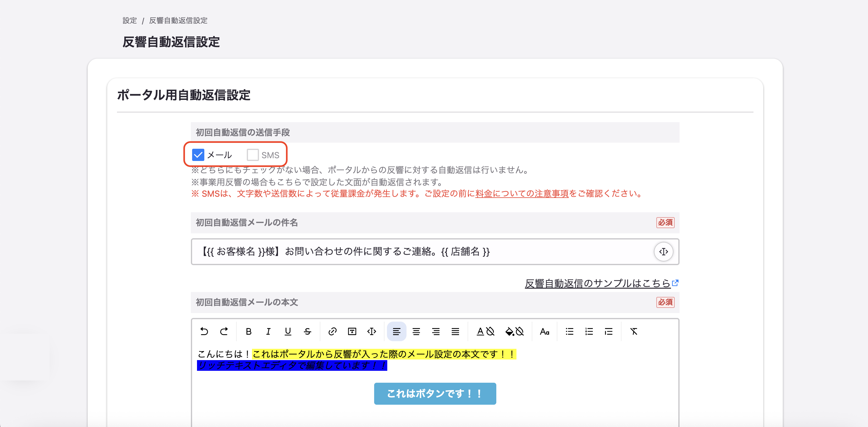Toggle bold formatting
The width and height of the screenshot is (868, 427).
coord(249,331)
